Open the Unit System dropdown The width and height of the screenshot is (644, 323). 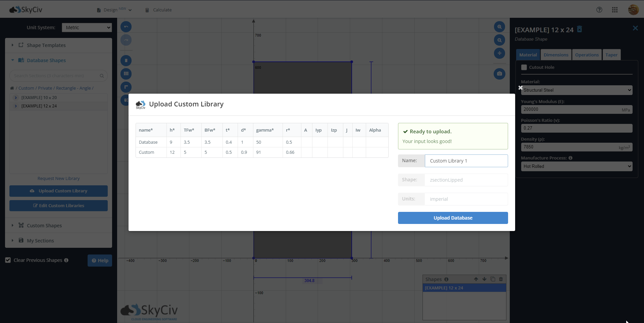[87, 28]
